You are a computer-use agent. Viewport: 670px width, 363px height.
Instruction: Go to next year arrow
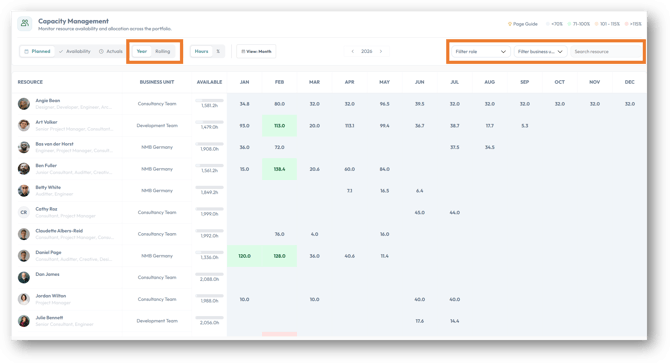click(x=381, y=51)
